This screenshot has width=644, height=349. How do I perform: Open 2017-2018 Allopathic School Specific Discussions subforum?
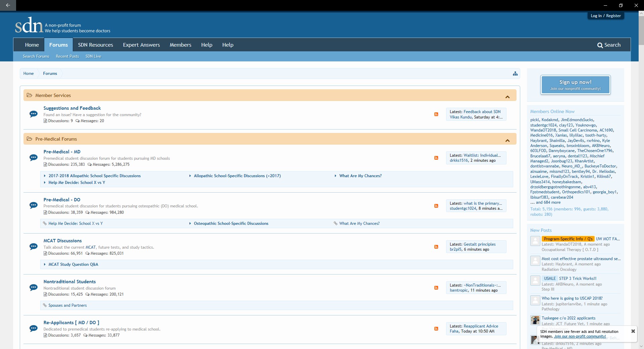(x=95, y=176)
